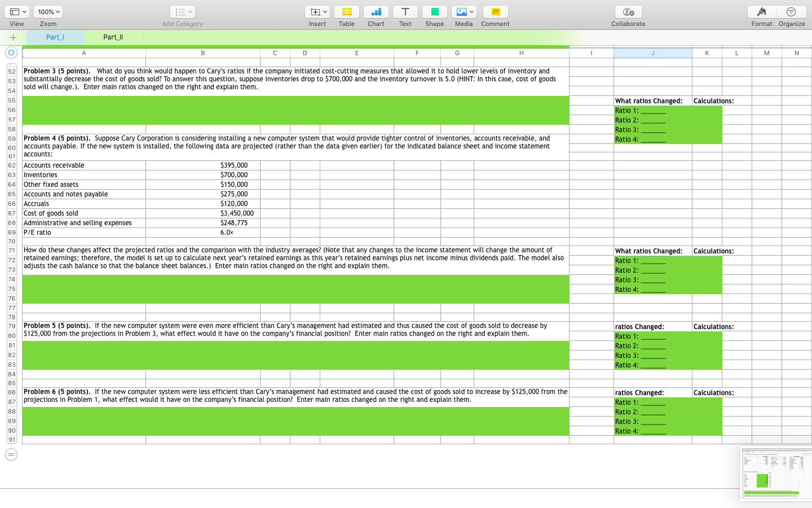Open the 100% Zoom dropdown
The height and width of the screenshot is (508, 812).
[x=48, y=11]
